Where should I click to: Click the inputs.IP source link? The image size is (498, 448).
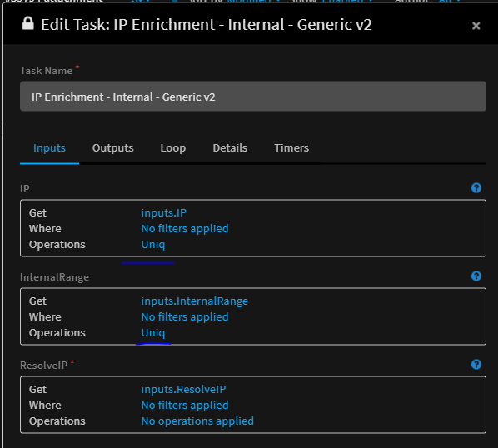click(x=163, y=212)
